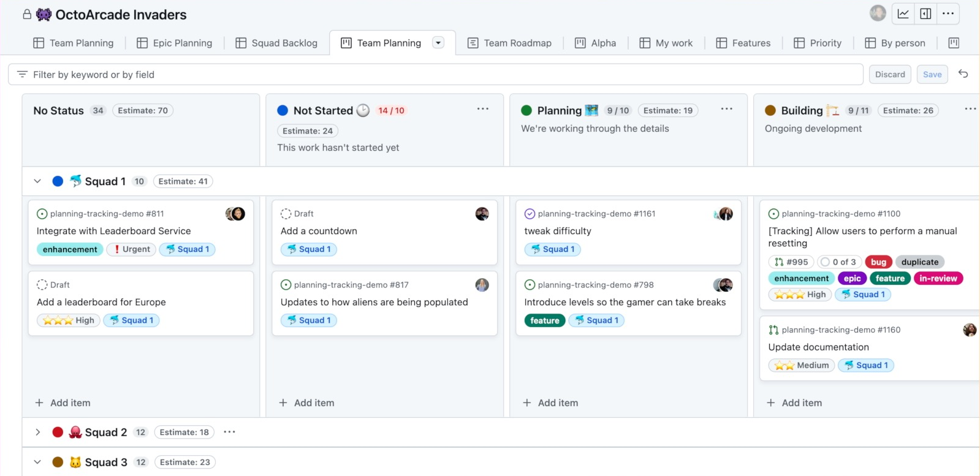
Task: Click assignee avatar on #1160 card
Action: [970, 330]
